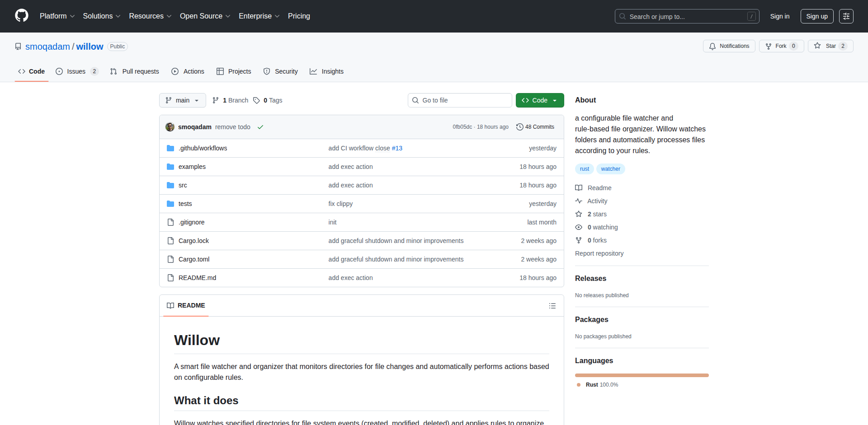Screen dimensions: 868x425
Task: Click the Sign up button
Action: pos(817,16)
